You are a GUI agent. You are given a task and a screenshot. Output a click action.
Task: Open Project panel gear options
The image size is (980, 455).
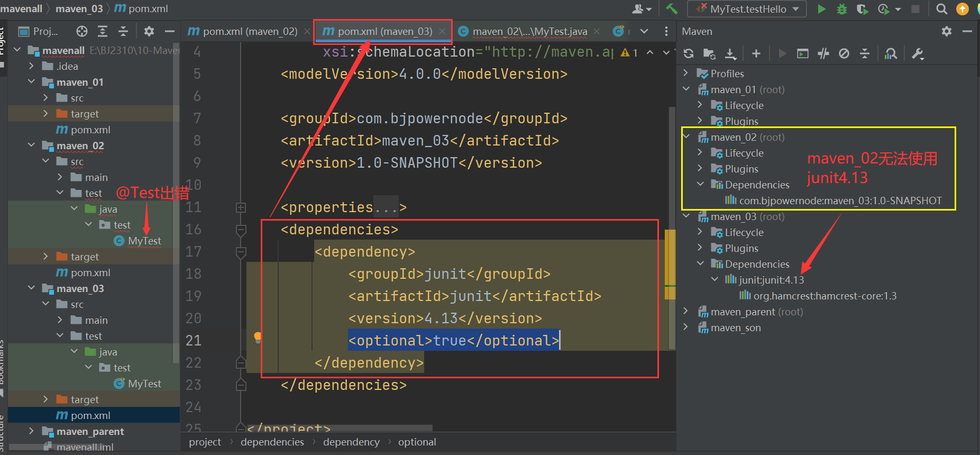pyautogui.click(x=149, y=31)
